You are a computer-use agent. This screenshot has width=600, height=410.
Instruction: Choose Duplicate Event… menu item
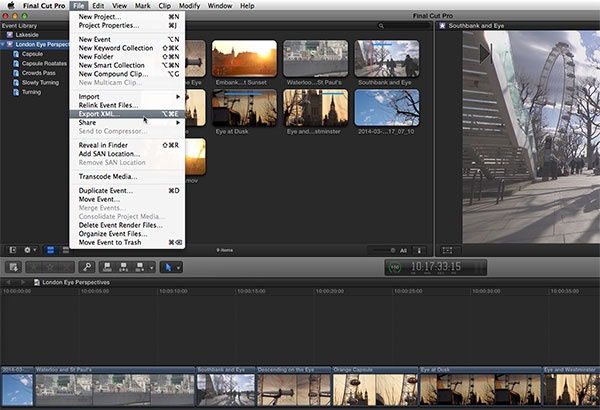pos(127,190)
